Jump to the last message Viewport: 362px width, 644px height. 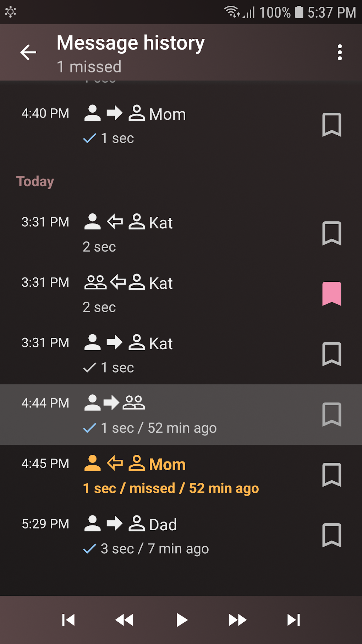click(x=294, y=620)
